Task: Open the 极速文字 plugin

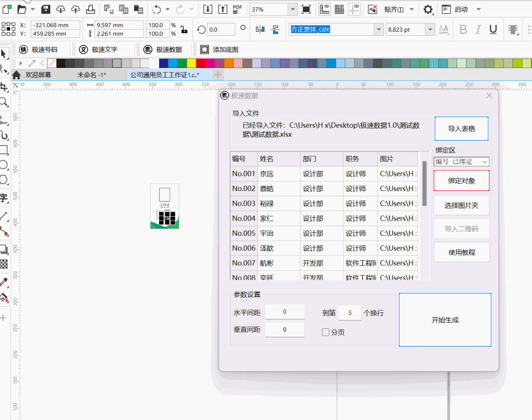Action: [x=98, y=50]
